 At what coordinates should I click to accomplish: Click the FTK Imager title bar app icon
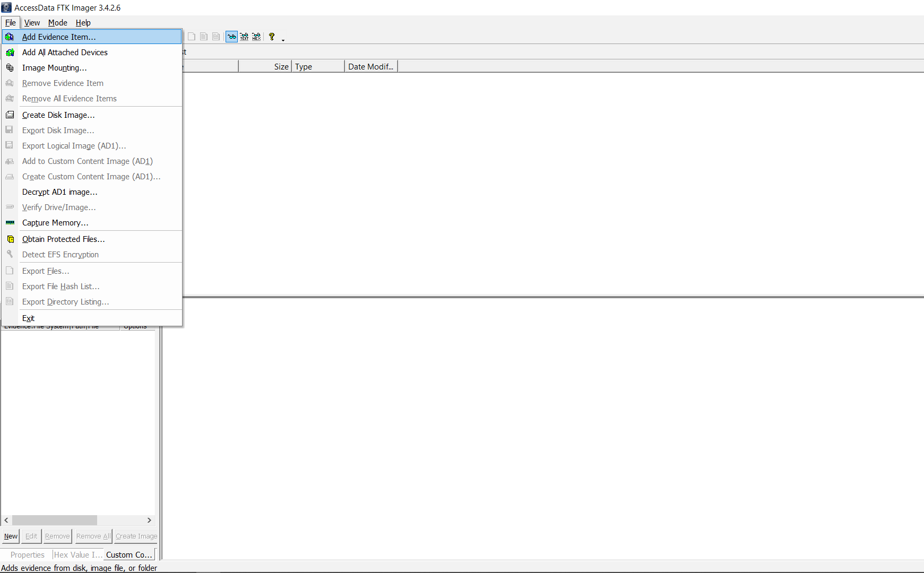(6, 7)
